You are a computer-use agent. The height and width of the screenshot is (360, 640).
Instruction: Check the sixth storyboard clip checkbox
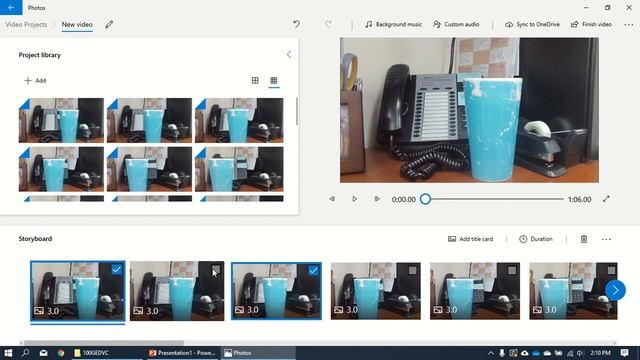611,270
